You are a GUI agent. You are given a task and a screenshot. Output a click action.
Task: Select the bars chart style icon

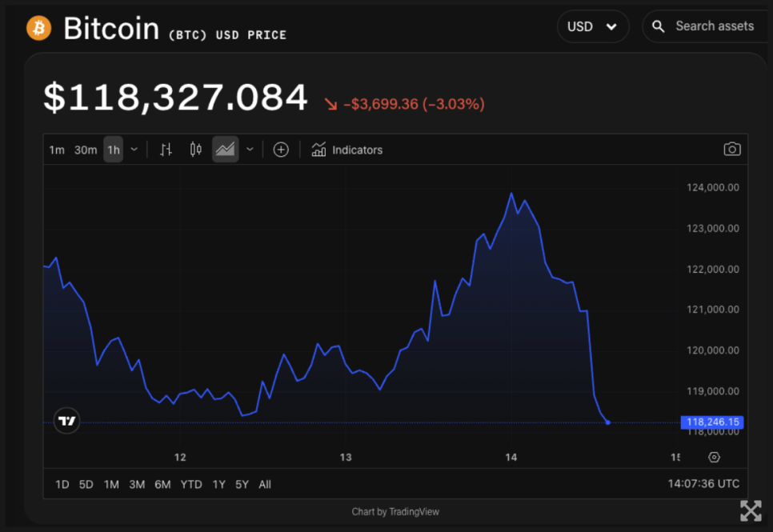click(166, 150)
